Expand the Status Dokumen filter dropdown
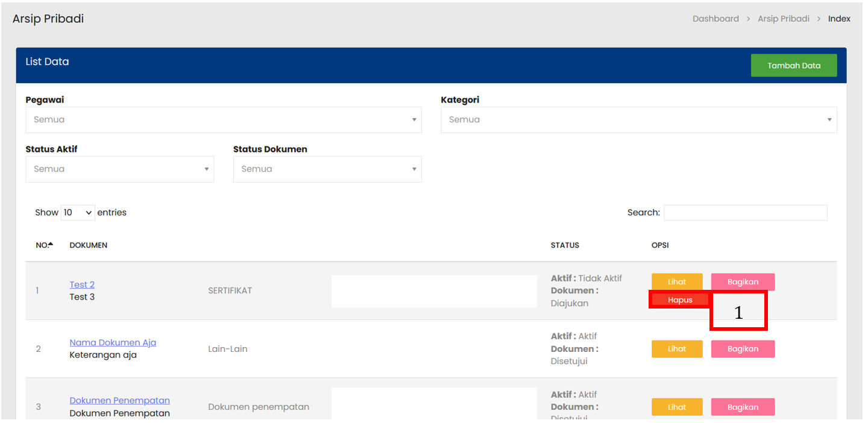Screen dimensions: 868x423 327,169
